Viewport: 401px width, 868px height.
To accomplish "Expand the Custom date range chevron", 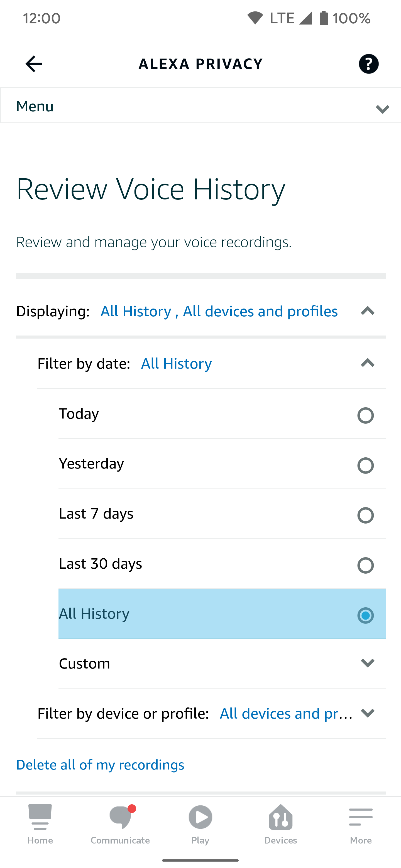I will pyautogui.click(x=368, y=663).
